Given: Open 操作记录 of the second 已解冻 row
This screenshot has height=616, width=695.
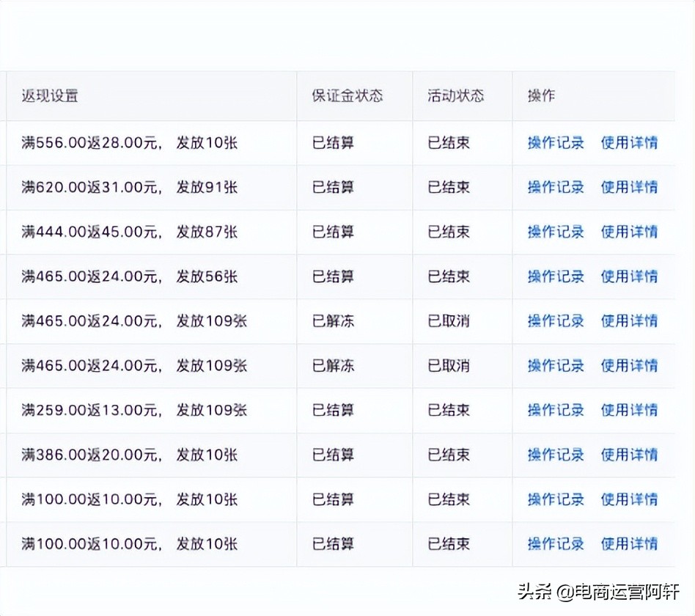Looking at the screenshot, I should 555,365.
